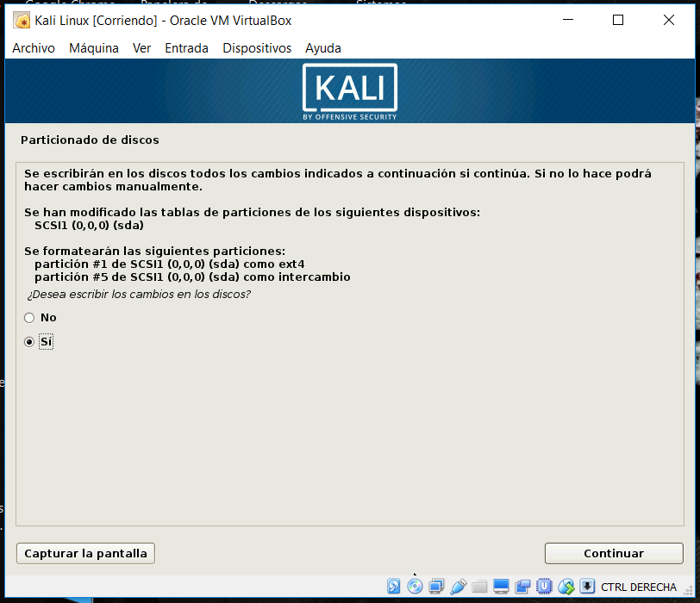This screenshot has width=700, height=603.
Task: Click the display monitor status icon
Action: pyautogui.click(x=501, y=587)
